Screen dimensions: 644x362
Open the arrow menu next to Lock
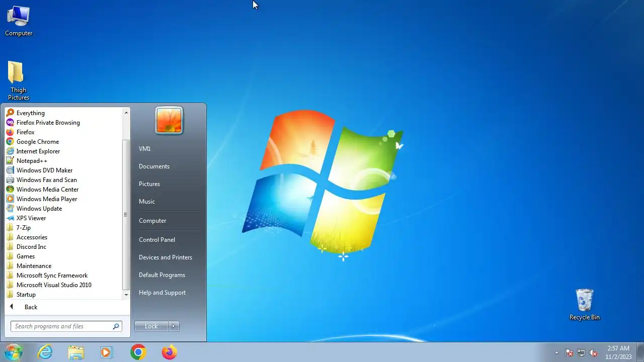click(x=174, y=326)
